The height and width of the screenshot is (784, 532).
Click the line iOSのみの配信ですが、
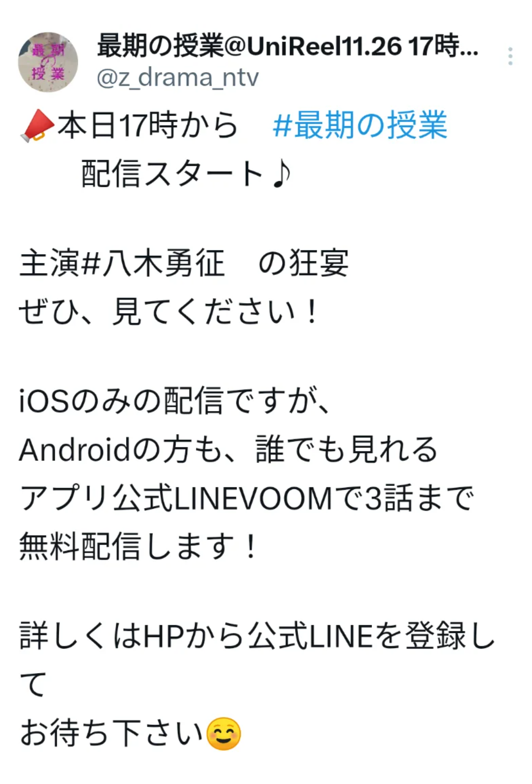pyautogui.click(x=175, y=400)
